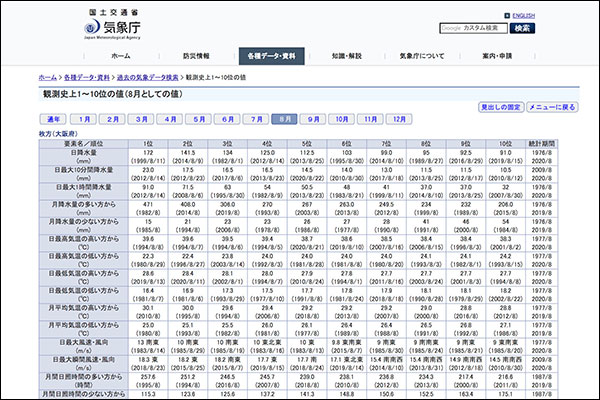Open the 知識・解説 navigation menu
The height and width of the screenshot is (400, 600).
click(x=346, y=57)
